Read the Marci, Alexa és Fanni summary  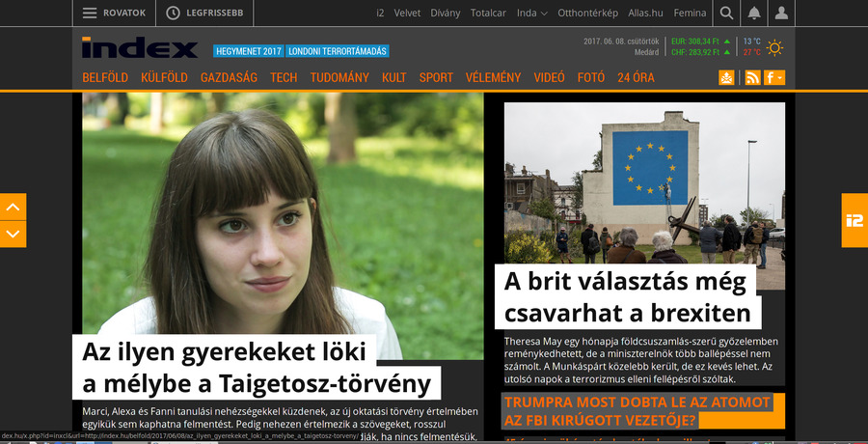280,424
